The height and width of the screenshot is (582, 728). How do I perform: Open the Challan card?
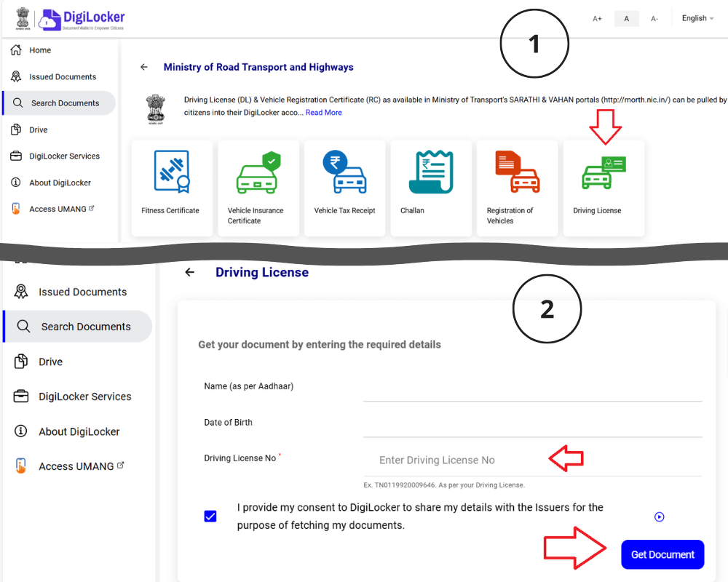(431, 188)
